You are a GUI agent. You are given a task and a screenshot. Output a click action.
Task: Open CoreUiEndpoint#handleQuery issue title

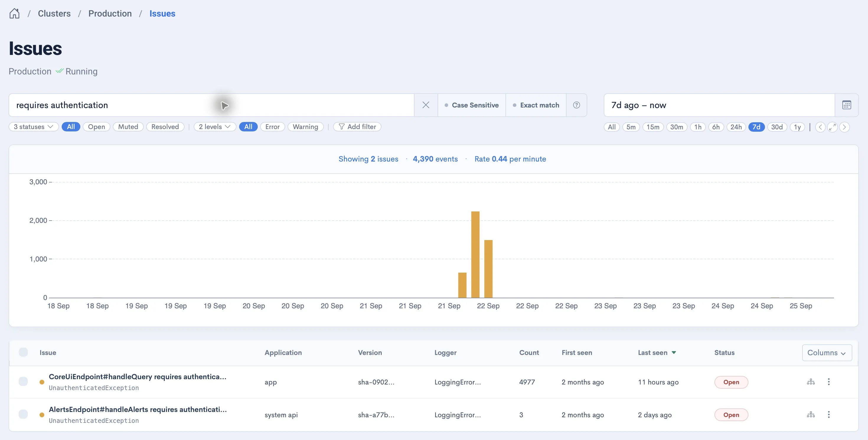[138, 377]
